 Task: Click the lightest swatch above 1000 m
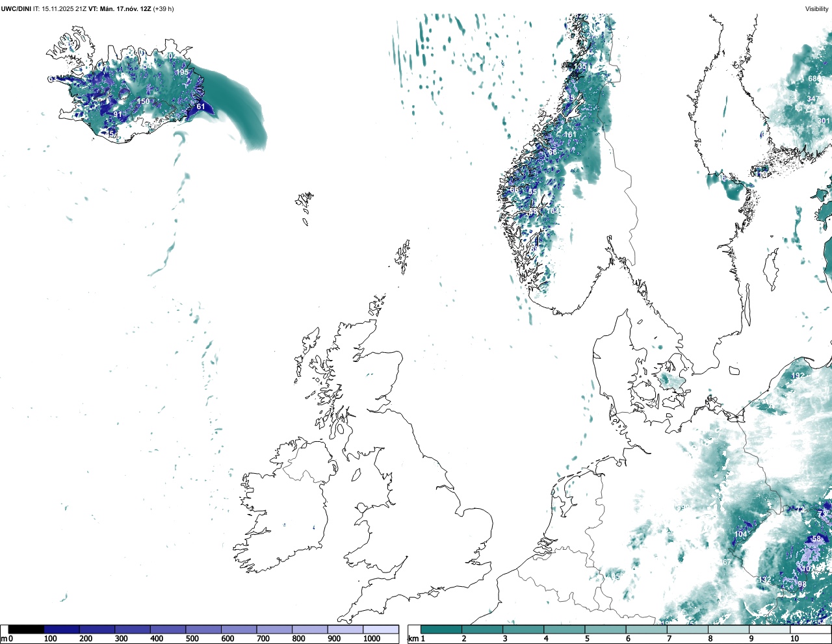[x=380, y=630]
